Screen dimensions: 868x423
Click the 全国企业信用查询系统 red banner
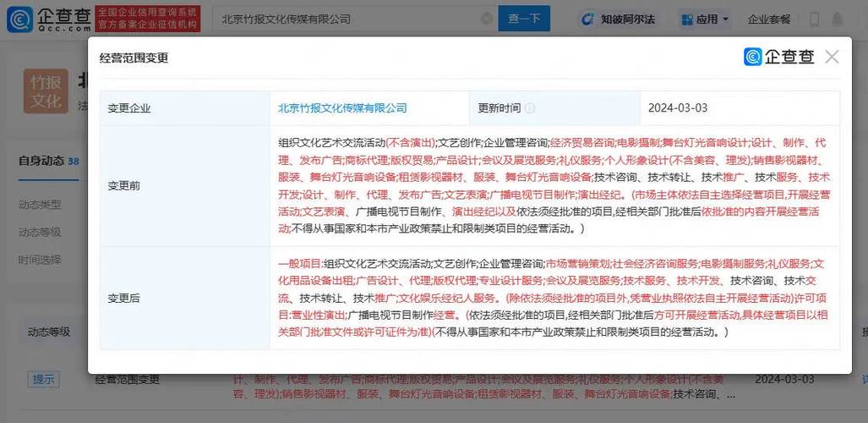(147, 19)
